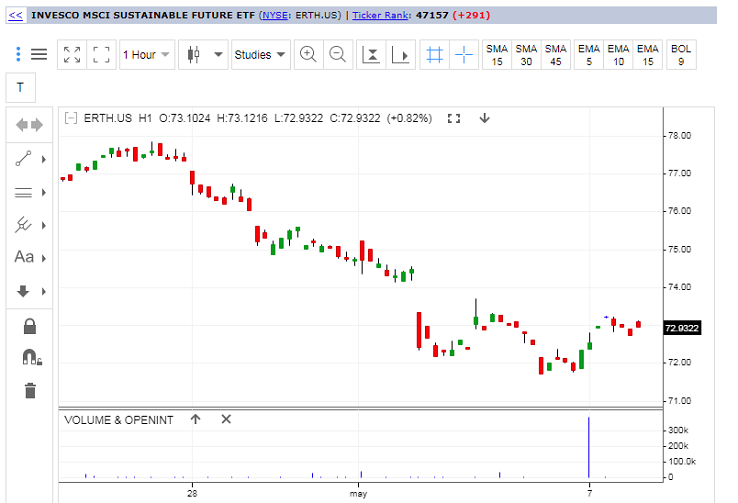Click the 78.00 price axis label
Viewport: 738px width, 503px height.
(x=680, y=136)
